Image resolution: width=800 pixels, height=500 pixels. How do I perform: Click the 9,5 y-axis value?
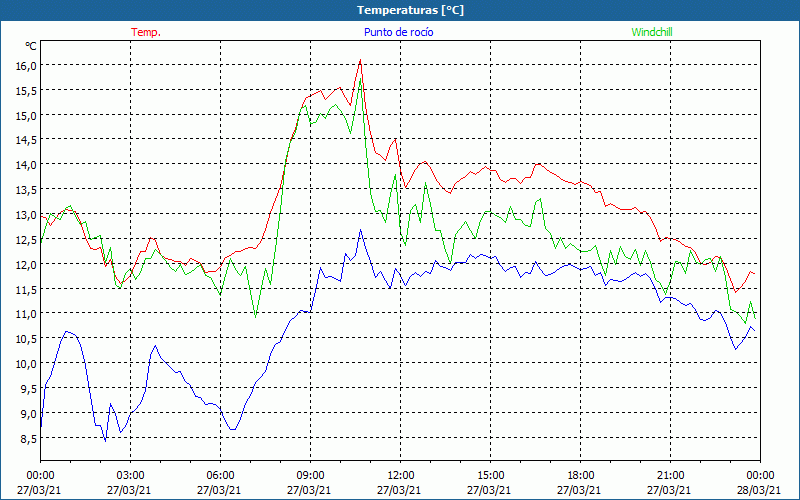click(x=27, y=389)
